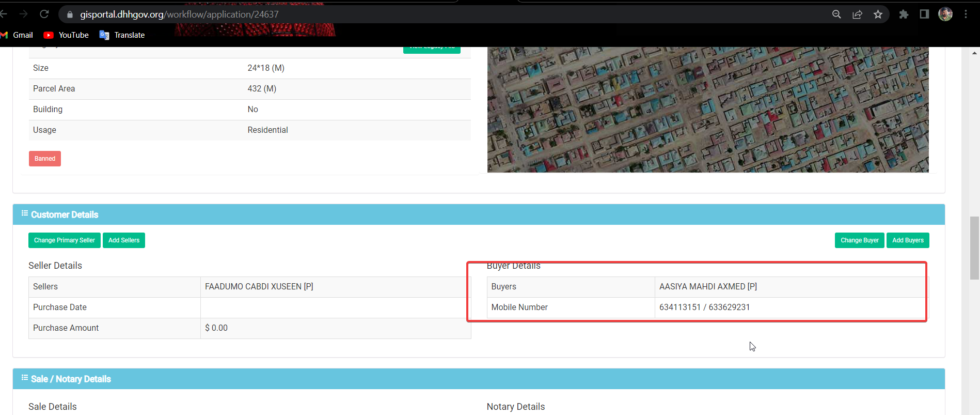Click the site lock icon in address bar

[70, 14]
